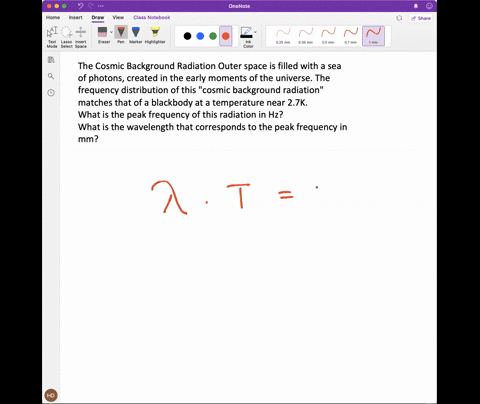Redo the last action
This screenshot has height=404, width=480.
(x=91, y=6)
